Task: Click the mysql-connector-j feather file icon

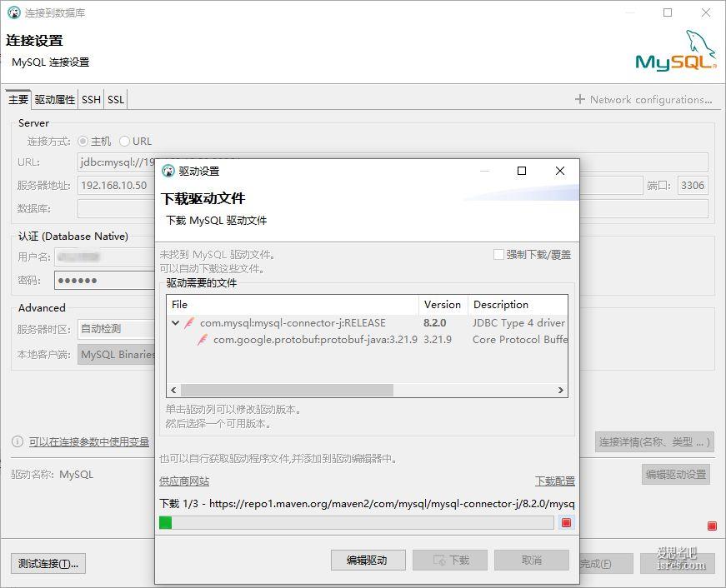Action: (189, 323)
